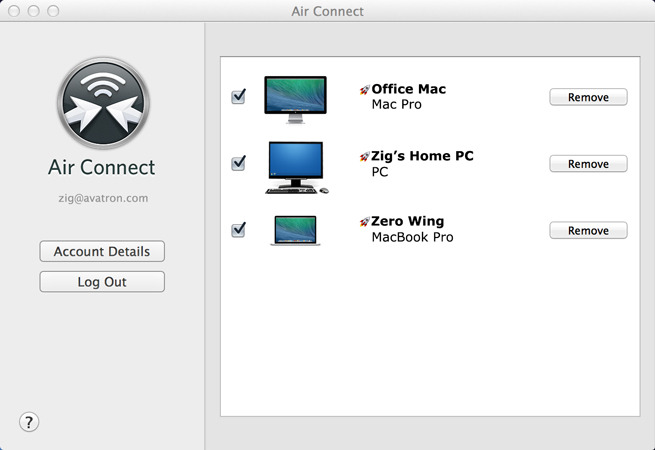Screen dimensions: 655x450
Task: Remove the Zero Wing MacBook Pro
Action: click(588, 230)
